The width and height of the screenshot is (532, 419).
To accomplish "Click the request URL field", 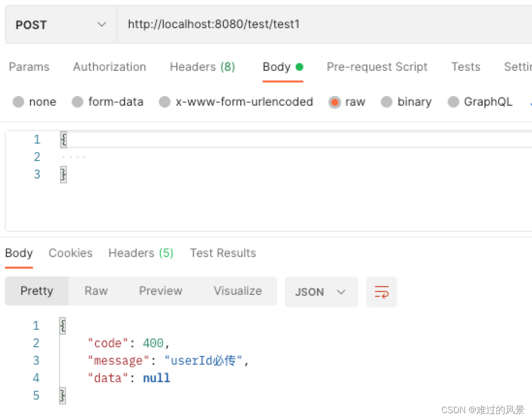I will coord(324,24).
